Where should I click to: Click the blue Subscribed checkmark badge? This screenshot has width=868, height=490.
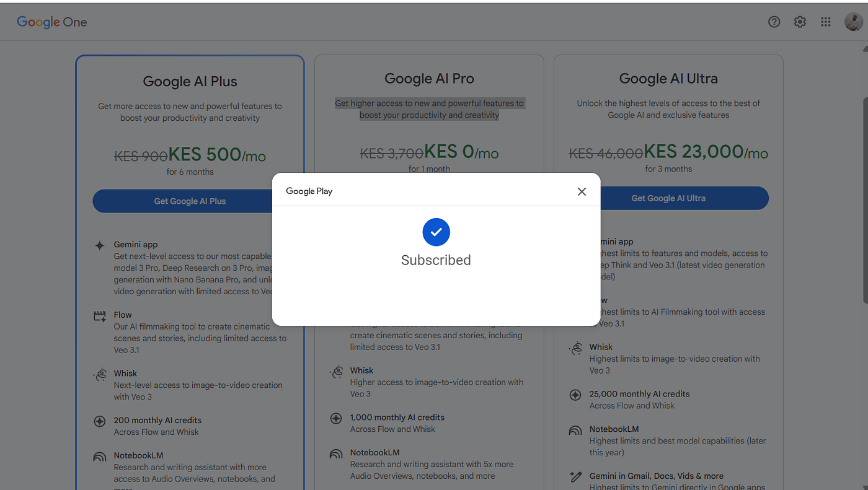pyautogui.click(x=436, y=232)
